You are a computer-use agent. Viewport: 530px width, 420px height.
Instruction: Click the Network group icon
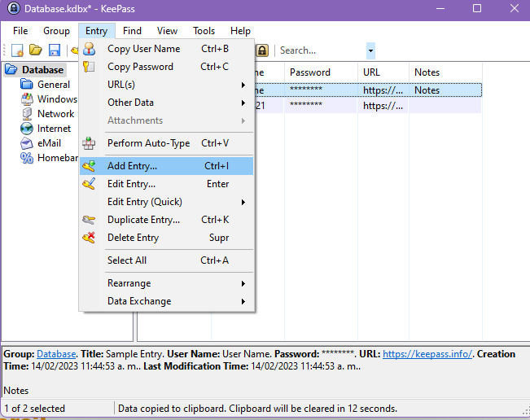pos(27,114)
